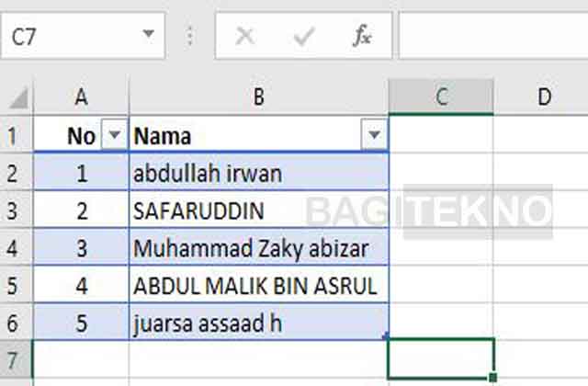The height and width of the screenshot is (386, 588).
Task: Click the cell containing SAFARUDDIN
Action: (259, 210)
